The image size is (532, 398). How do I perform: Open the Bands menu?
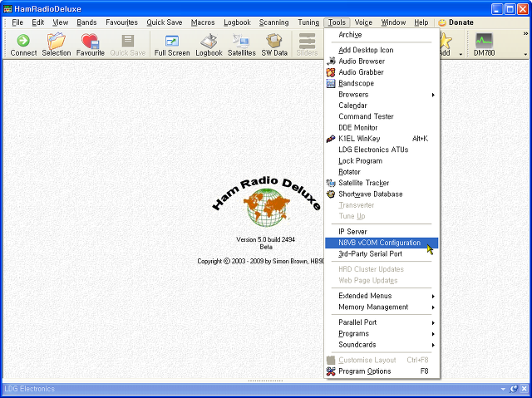pyautogui.click(x=86, y=22)
